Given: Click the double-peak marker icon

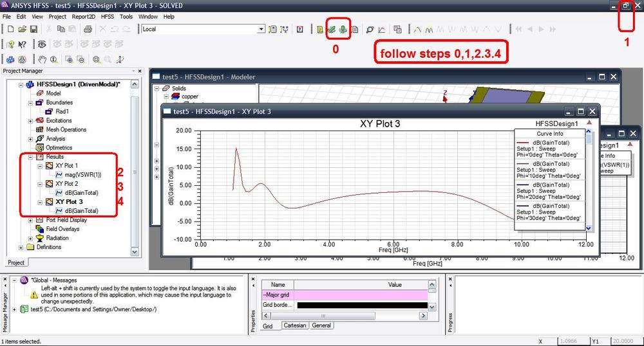Looking at the screenshot, I should [429, 30].
